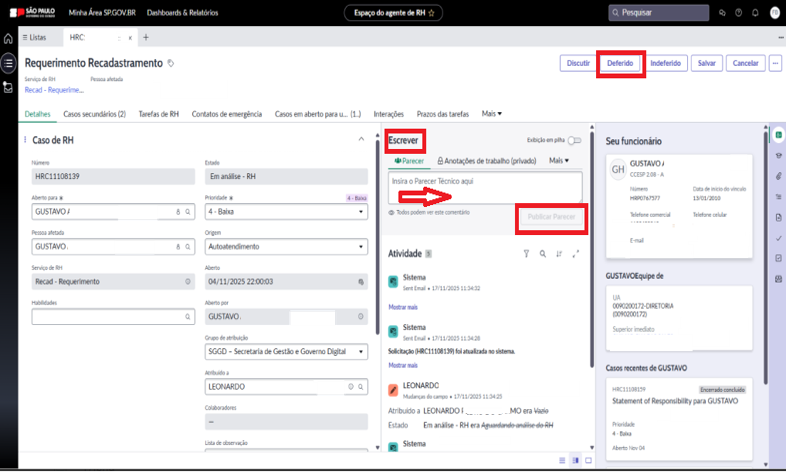
Task: Search activity with the magnifier icon
Action: 542,254
